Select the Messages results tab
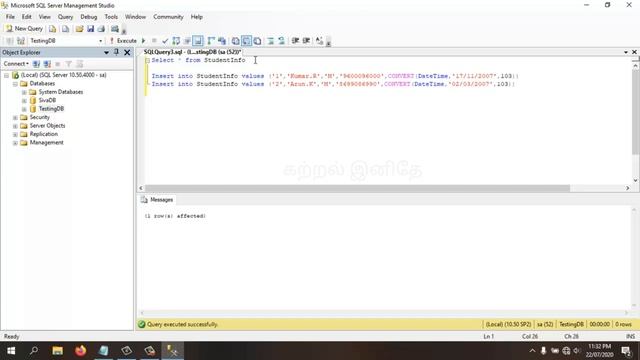 (157, 200)
